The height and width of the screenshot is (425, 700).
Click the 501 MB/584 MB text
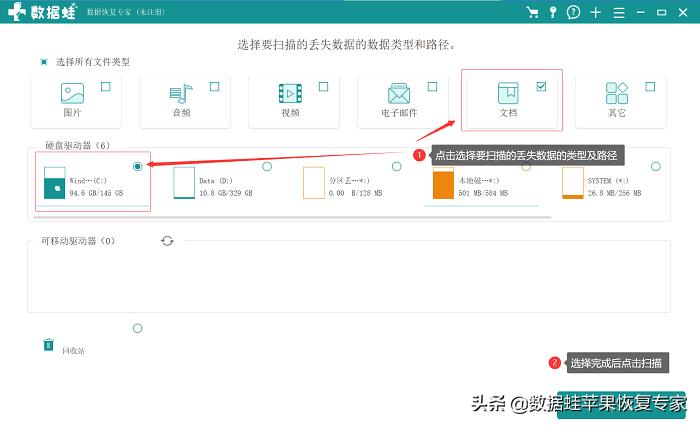tap(483, 193)
